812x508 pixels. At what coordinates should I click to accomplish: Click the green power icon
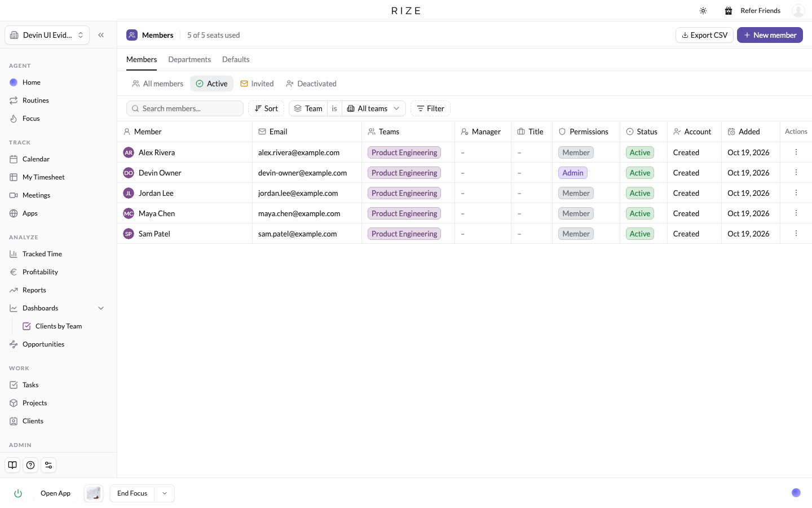18,493
